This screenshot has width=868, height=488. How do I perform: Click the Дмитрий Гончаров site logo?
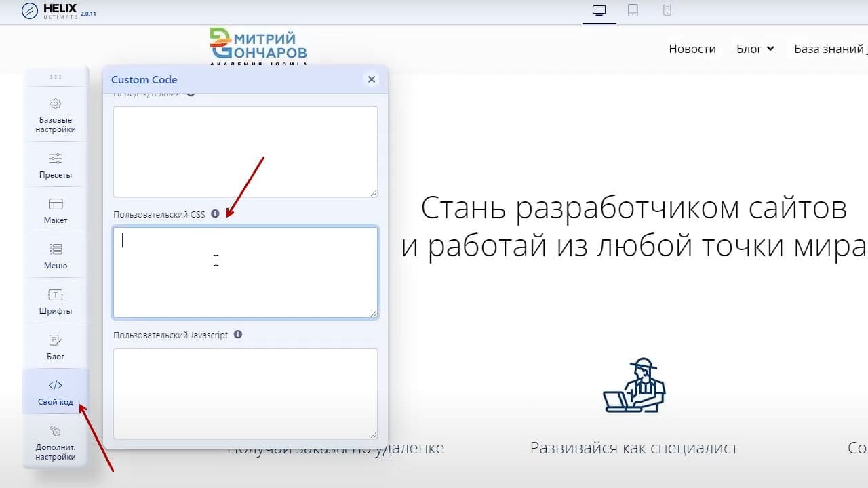click(x=258, y=46)
